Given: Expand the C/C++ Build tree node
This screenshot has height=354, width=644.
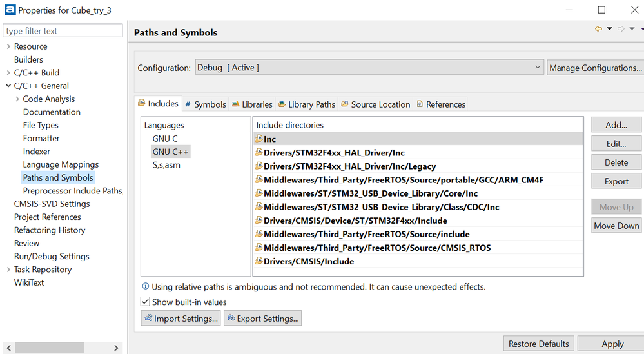Looking at the screenshot, I should [8, 73].
